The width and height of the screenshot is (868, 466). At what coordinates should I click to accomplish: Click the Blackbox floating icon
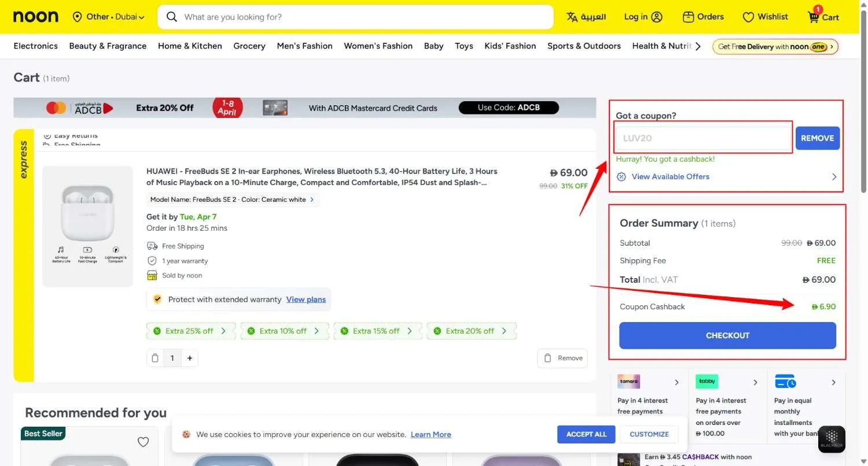coord(832,439)
